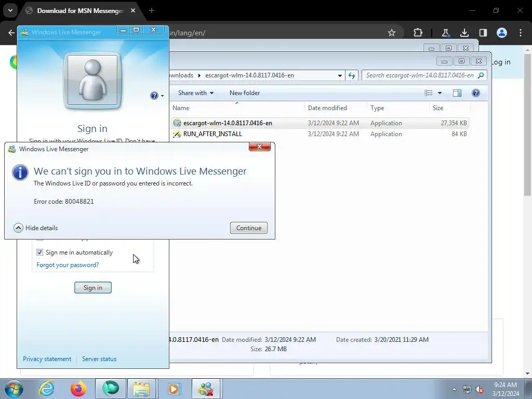Open the Share with dropdown in Explorer
Screen dimensions: 532x399
pos(196,93)
